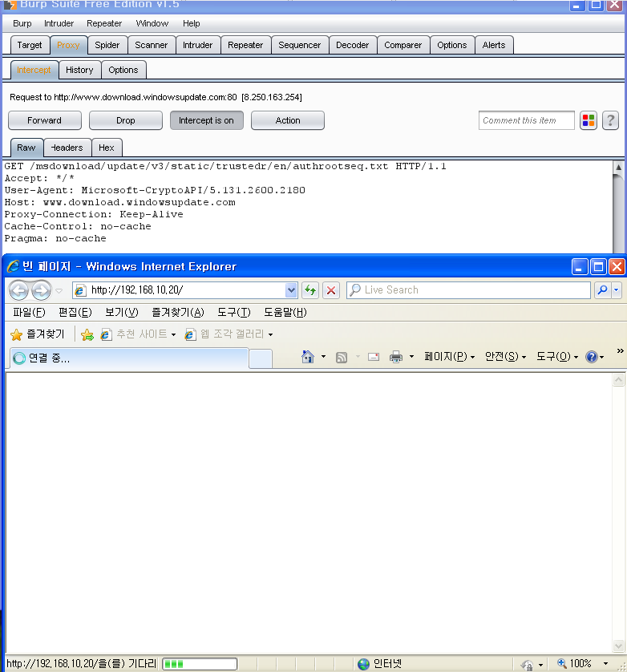This screenshot has width=627, height=672.
Task: Click the IE help question icon
Action: tap(592, 357)
